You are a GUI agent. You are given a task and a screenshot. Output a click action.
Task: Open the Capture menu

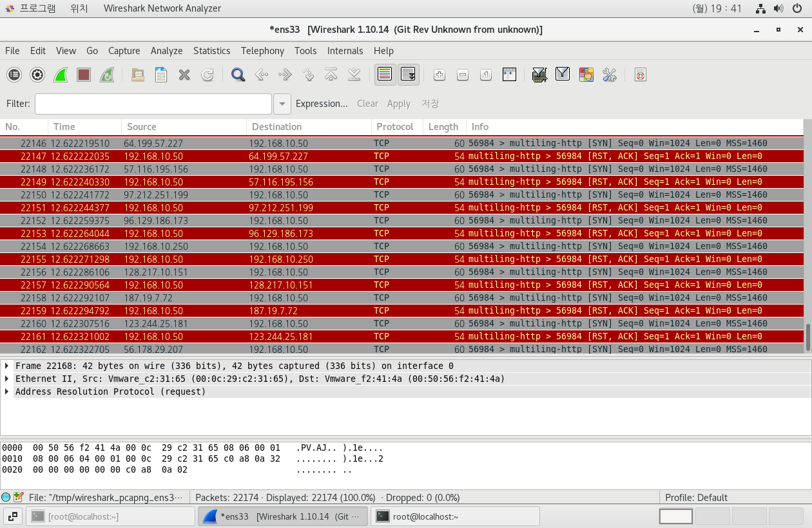point(124,51)
